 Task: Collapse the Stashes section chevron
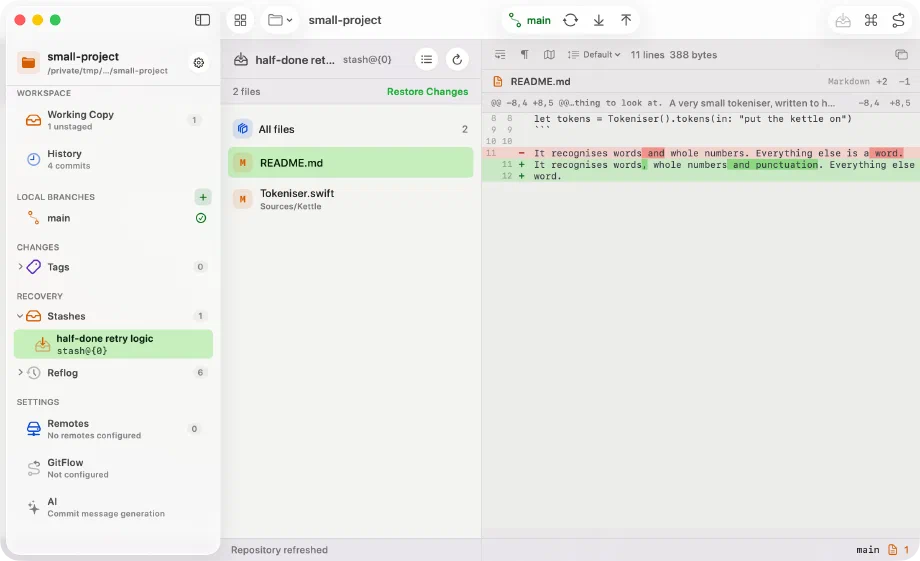[20, 316]
